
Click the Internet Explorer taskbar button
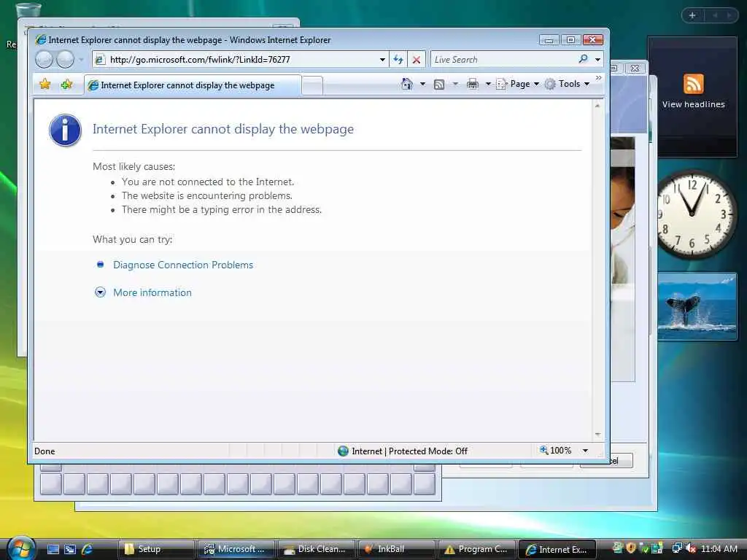click(557, 549)
